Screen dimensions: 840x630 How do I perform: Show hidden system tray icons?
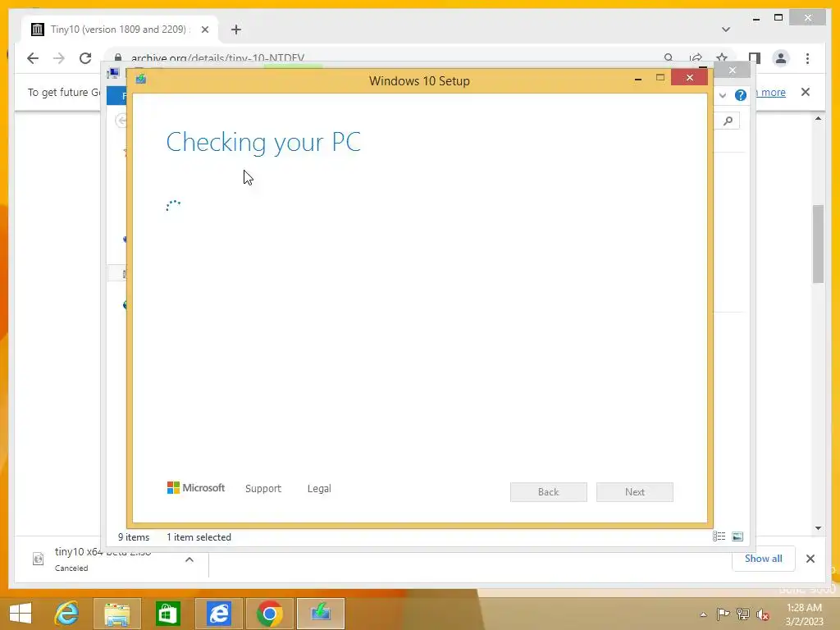click(703, 614)
